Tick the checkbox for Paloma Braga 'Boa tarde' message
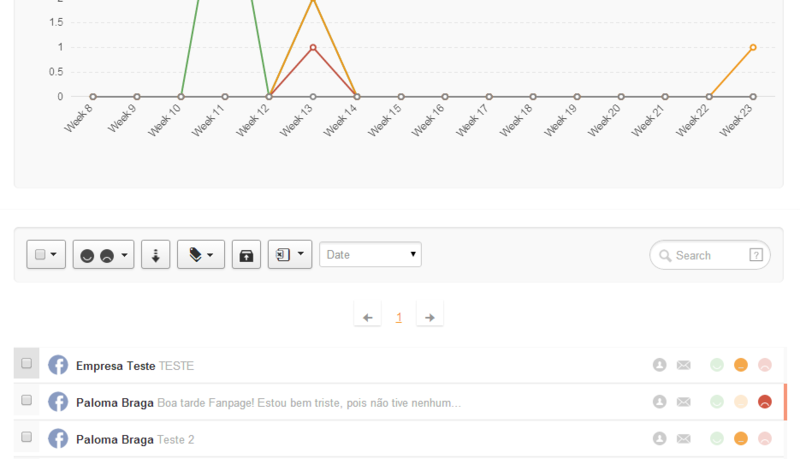The height and width of the screenshot is (459, 800). pyautogui.click(x=27, y=401)
